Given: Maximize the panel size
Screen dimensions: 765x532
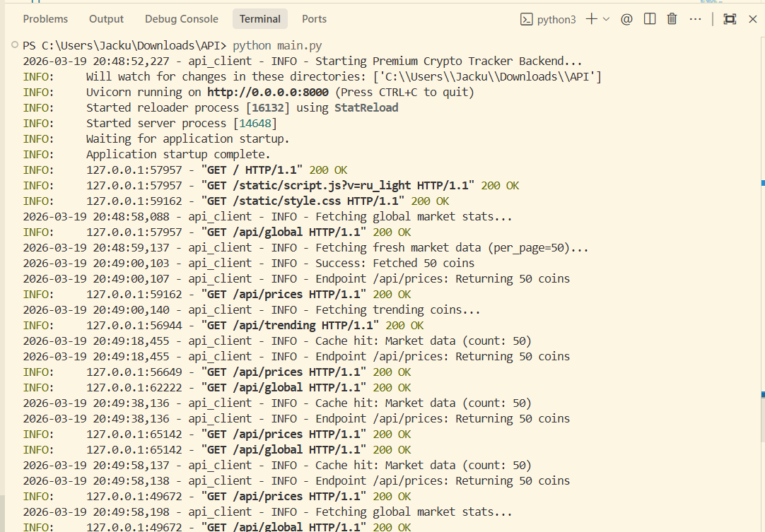Looking at the screenshot, I should click(x=730, y=19).
